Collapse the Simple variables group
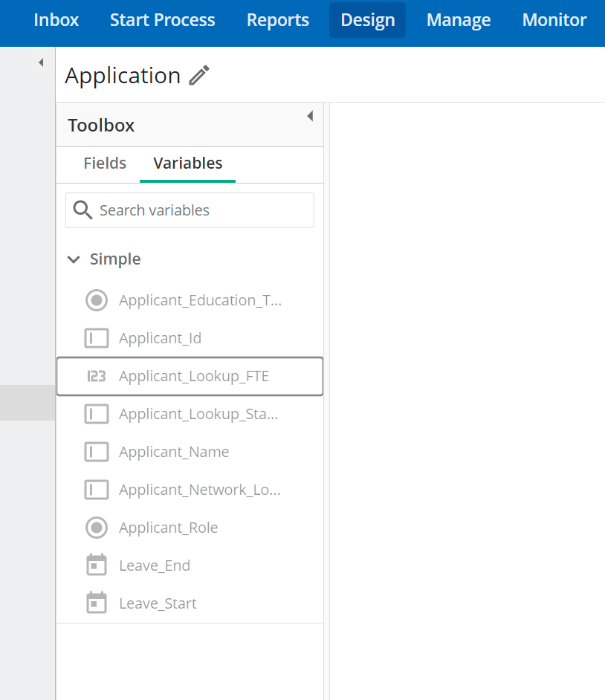Image resolution: width=605 pixels, height=700 pixels. pyautogui.click(x=74, y=259)
